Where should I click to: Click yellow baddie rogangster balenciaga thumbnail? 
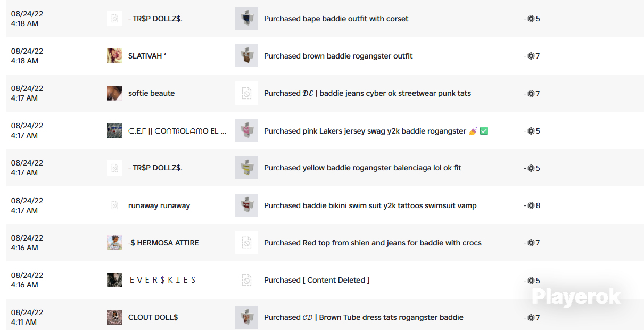coord(246,168)
